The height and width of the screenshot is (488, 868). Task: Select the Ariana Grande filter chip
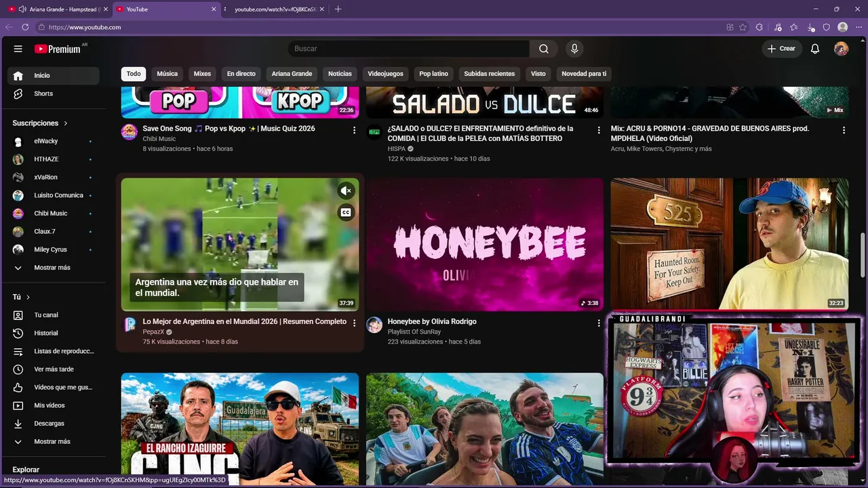[x=292, y=74]
